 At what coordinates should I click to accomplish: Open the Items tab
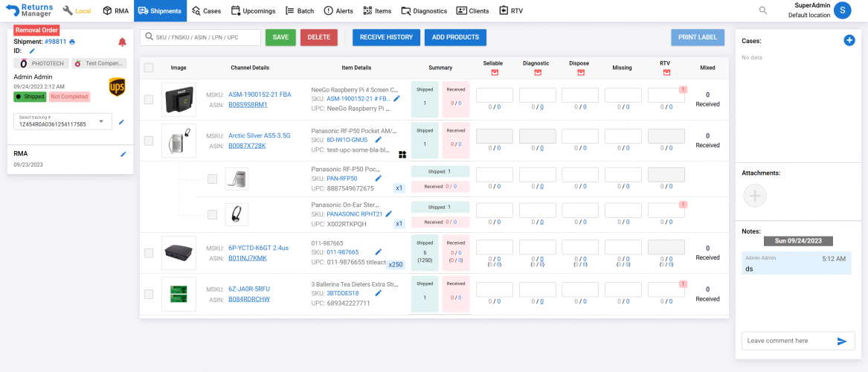377,10
